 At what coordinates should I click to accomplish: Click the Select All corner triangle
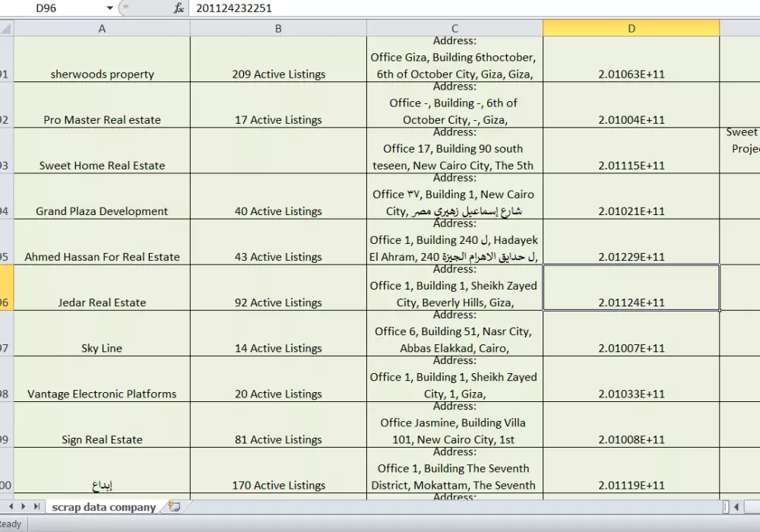click(6, 29)
